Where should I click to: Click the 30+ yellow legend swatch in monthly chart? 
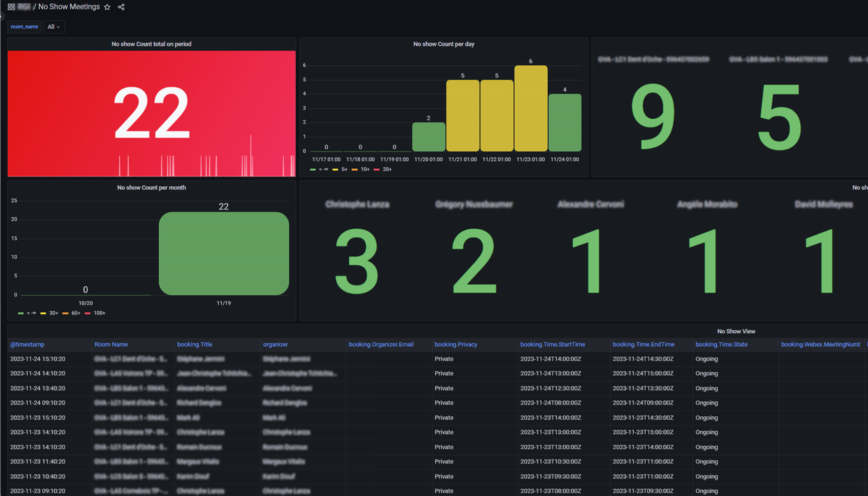(x=43, y=313)
